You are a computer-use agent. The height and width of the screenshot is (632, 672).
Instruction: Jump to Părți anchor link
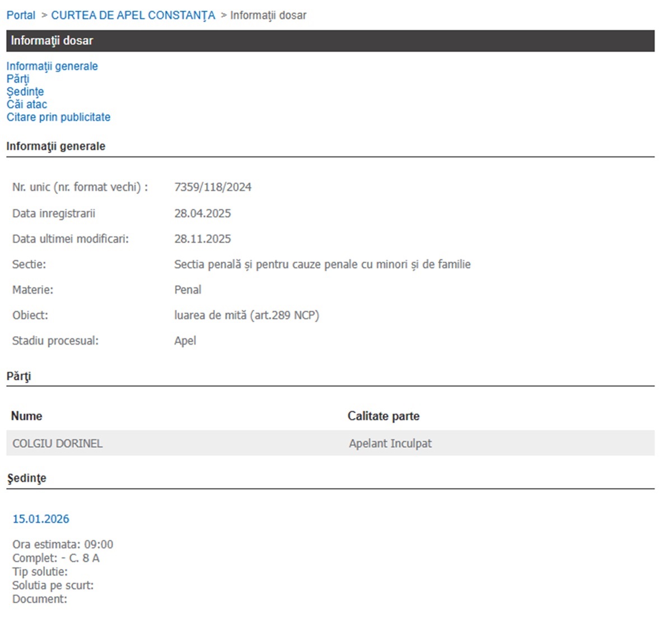[18, 79]
